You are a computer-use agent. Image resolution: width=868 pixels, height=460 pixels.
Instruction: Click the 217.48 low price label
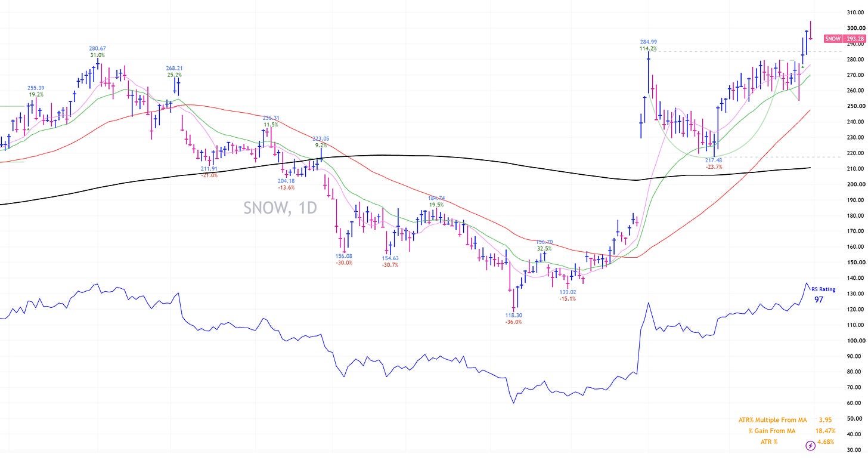click(713, 160)
